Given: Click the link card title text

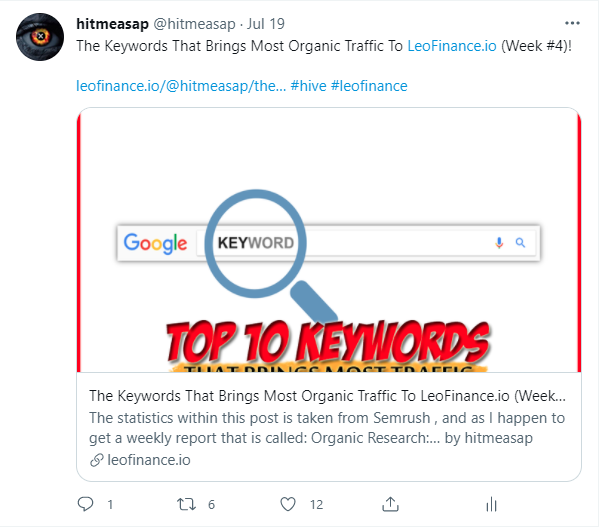Looking at the screenshot, I should point(328,396).
